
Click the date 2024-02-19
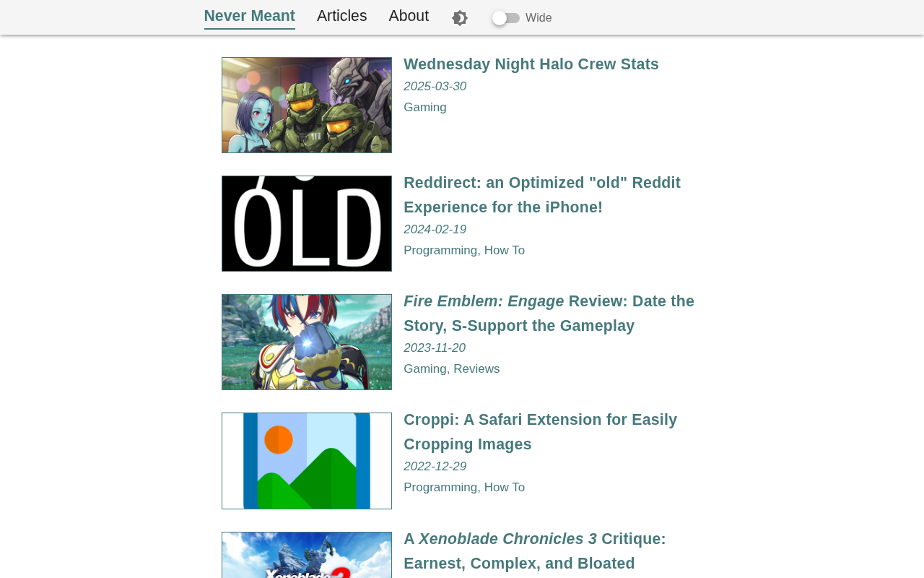point(435,230)
